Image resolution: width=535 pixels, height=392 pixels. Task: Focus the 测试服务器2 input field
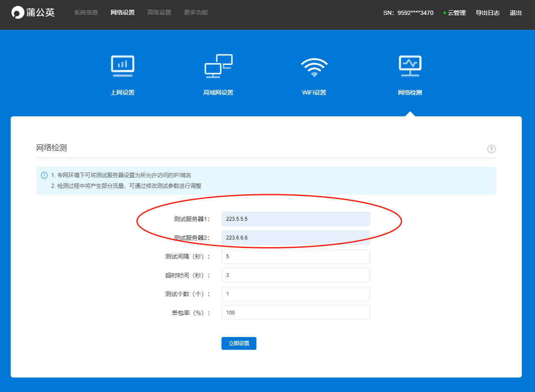(296, 238)
